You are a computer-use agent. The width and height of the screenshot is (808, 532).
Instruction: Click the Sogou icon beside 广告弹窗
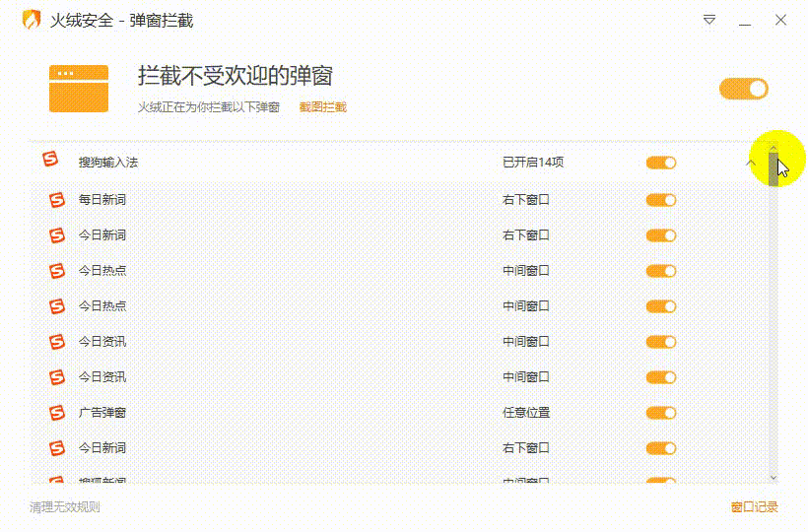point(57,413)
